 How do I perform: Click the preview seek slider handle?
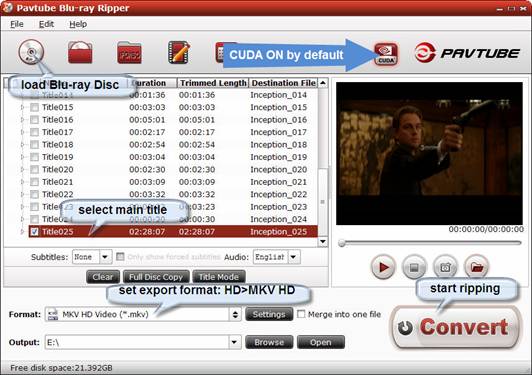[342, 243]
